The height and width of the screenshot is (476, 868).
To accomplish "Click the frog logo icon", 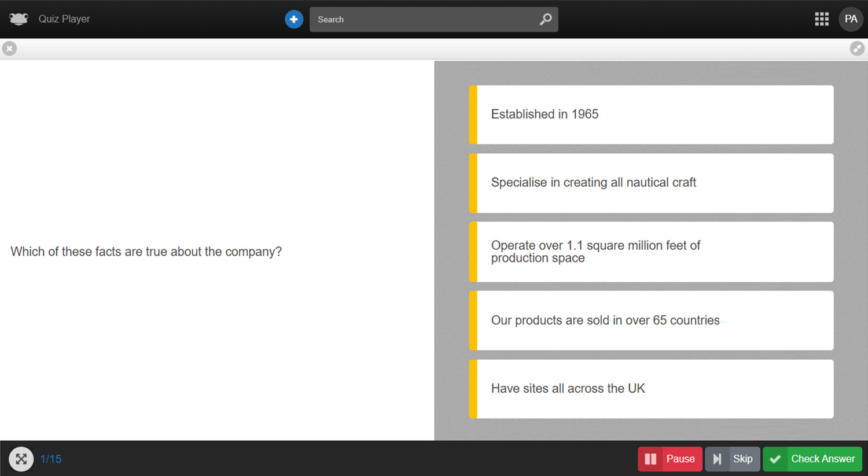I will point(18,19).
